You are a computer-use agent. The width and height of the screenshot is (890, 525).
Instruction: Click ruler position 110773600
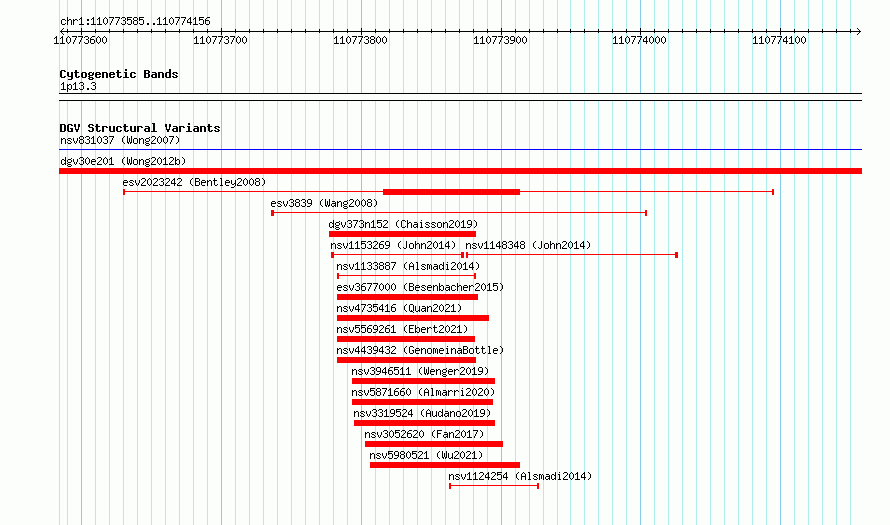tap(80, 40)
